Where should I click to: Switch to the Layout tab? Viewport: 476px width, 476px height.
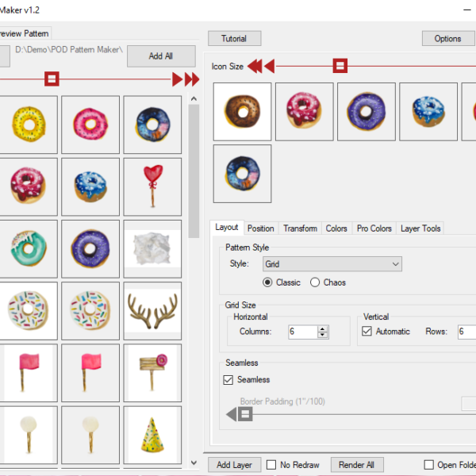226,228
